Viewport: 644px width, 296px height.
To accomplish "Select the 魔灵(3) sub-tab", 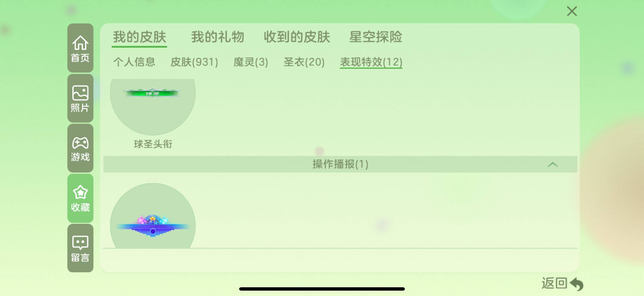I will click(x=251, y=62).
